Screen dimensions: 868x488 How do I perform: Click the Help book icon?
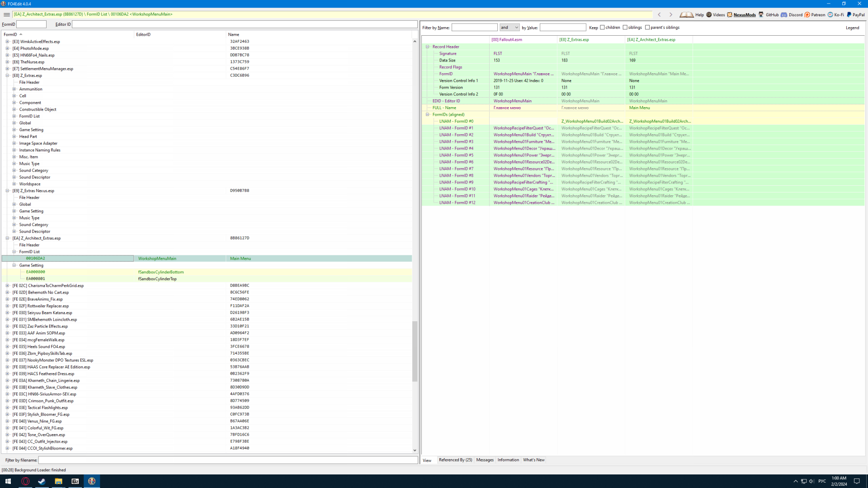pos(686,14)
